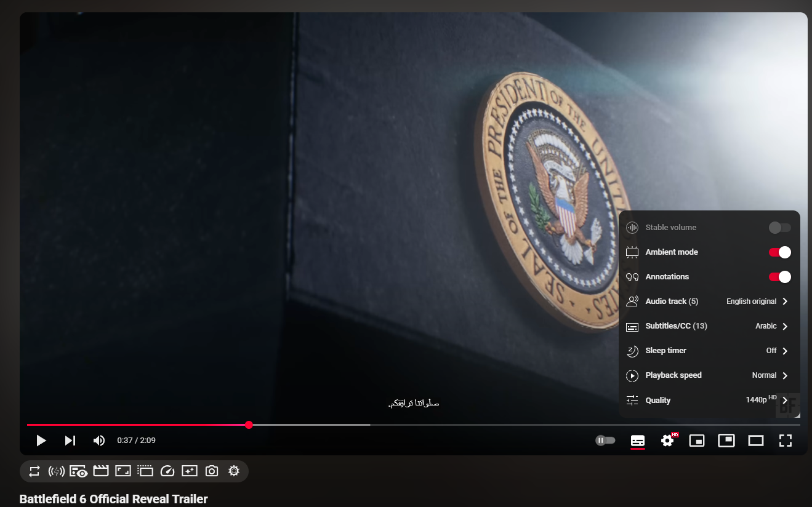This screenshot has height=507, width=812.
Task: Play the paused video
Action: 41,441
